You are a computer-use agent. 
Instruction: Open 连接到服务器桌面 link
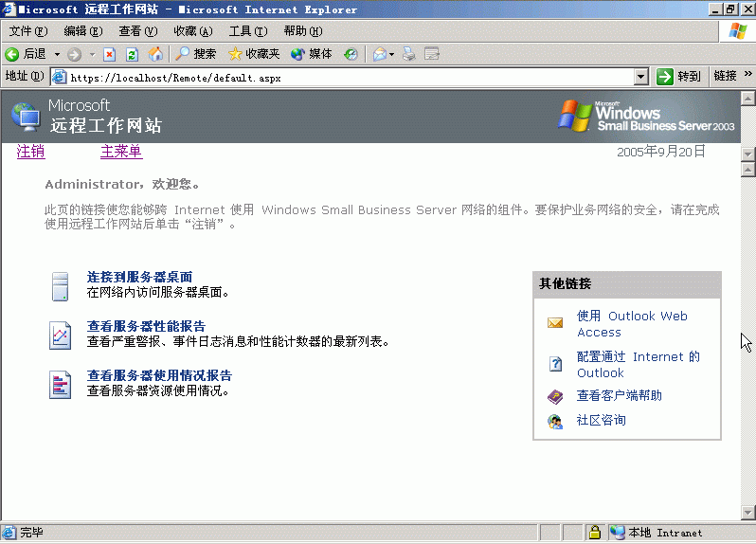point(139,277)
